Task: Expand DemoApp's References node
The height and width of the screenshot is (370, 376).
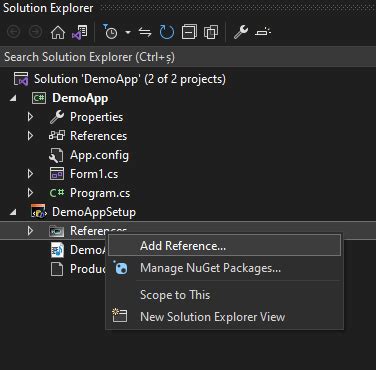Action: [x=30, y=136]
